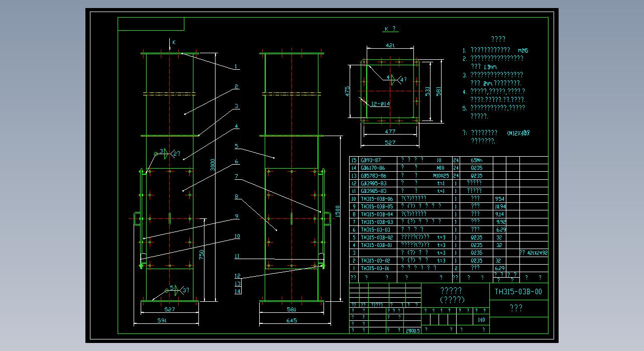Click drawing number TH315-03B-00 in title block
The width and height of the screenshot is (644, 351).
tap(518, 292)
